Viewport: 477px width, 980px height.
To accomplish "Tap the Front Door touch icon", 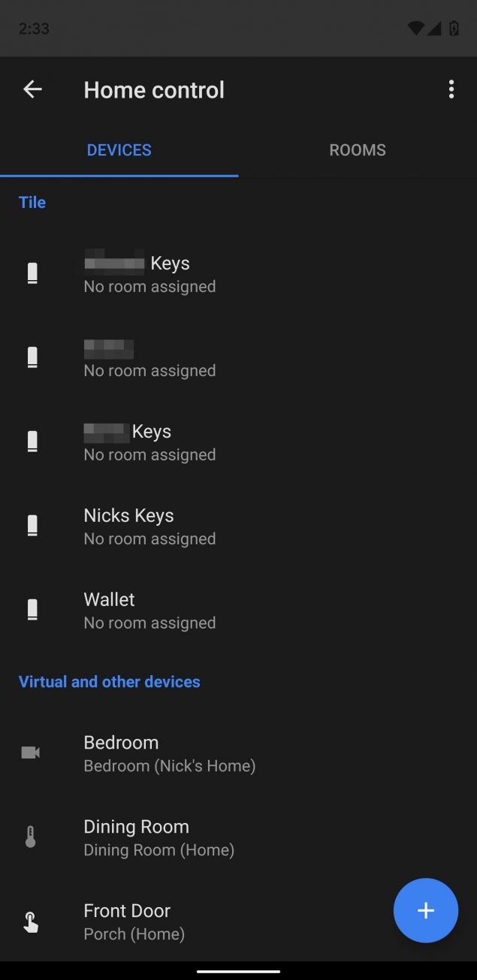I will pos(31,921).
